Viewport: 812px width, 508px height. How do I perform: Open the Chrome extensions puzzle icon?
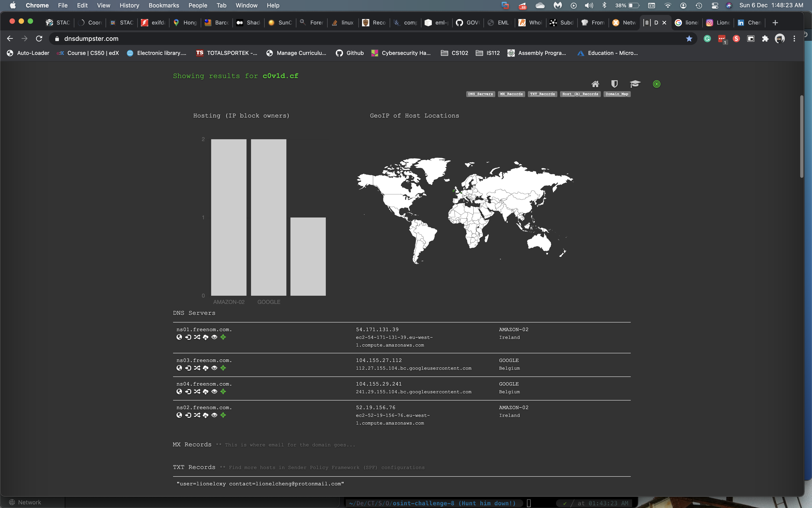[765, 39]
